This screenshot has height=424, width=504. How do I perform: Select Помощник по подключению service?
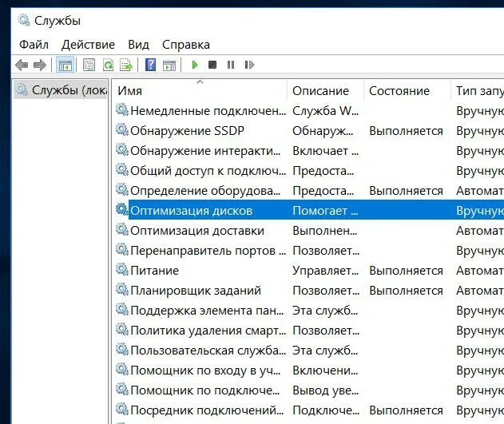(x=310, y=390)
